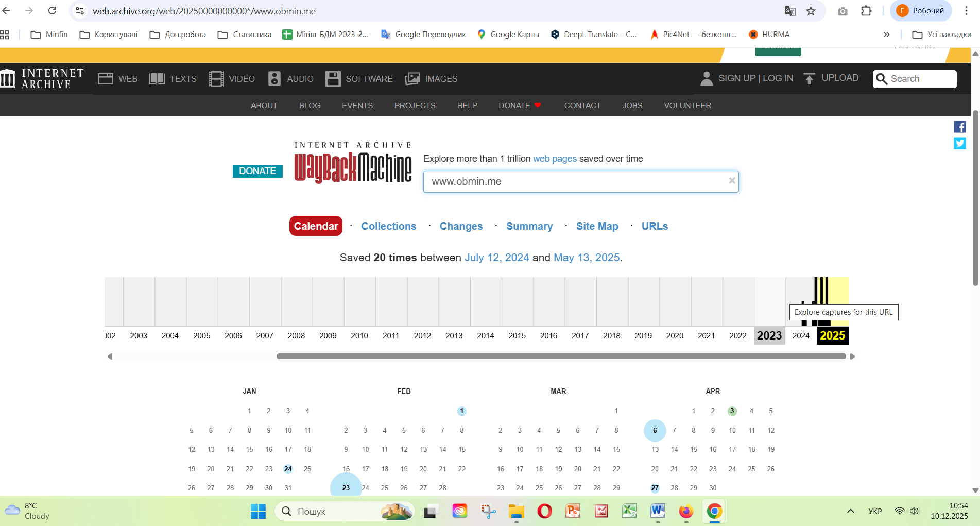Switch to the URLs tab

655,226
